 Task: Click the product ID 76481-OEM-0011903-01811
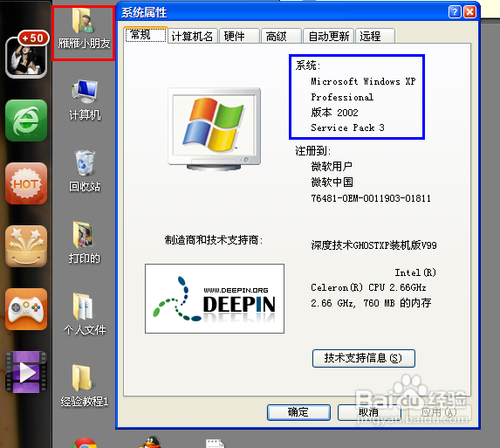[x=371, y=198]
